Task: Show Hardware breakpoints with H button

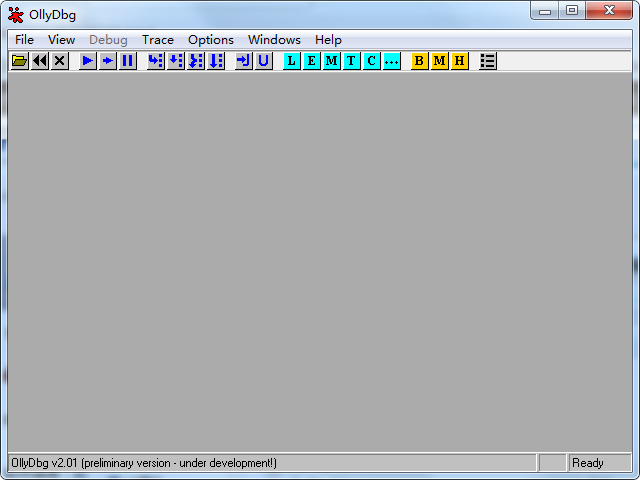Action: click(460, 61)
